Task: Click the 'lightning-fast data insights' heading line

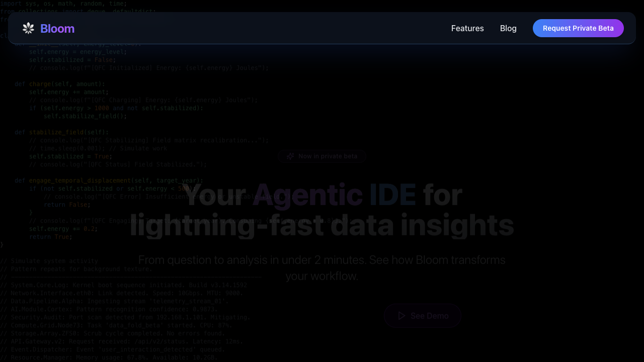Action: tap(322, 225)
